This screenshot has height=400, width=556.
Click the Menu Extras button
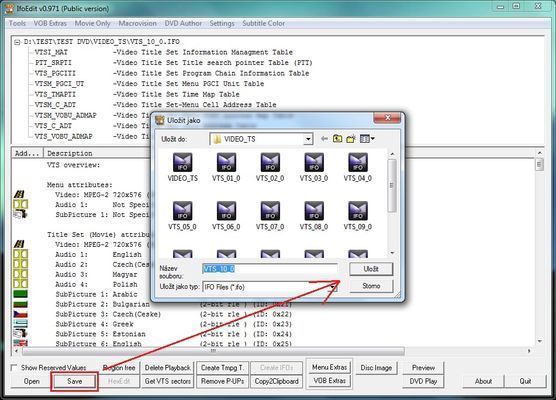(329, 367)
